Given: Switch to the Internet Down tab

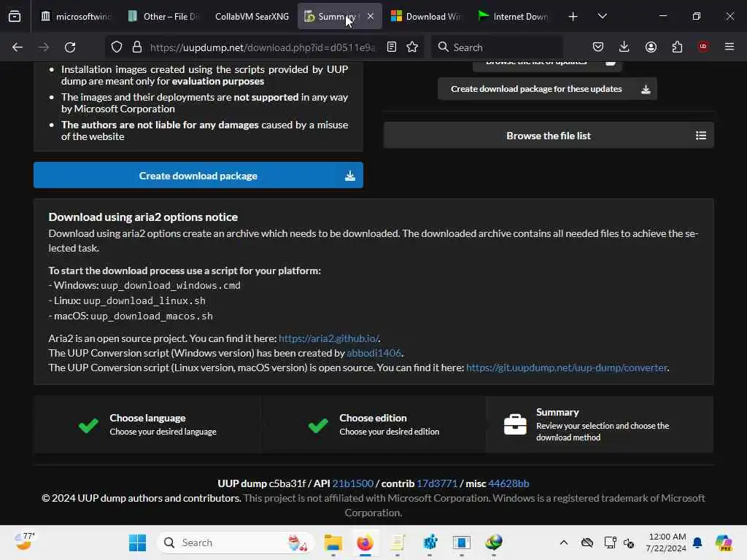Looking at the screenshot, I should coord(513,17).
